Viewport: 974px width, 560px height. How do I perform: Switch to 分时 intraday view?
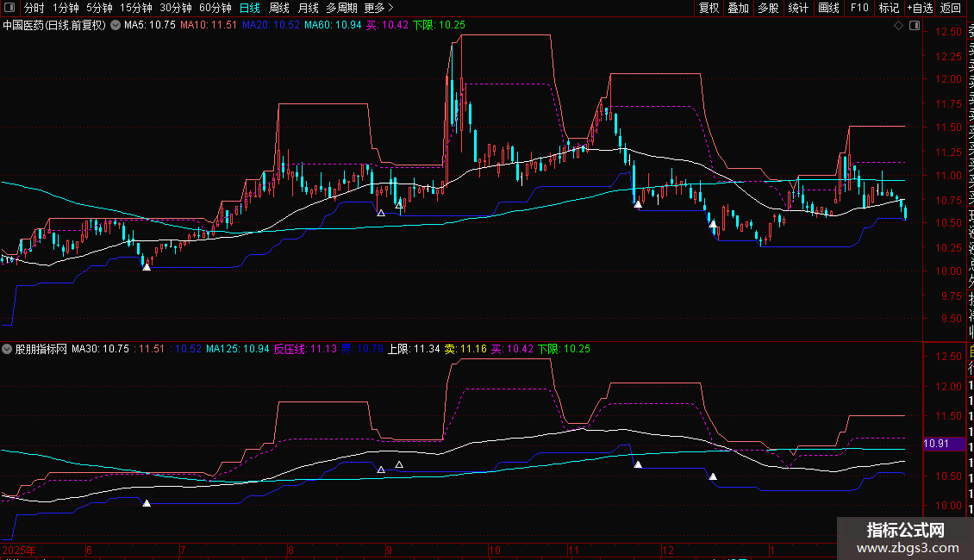pos(34,8)
